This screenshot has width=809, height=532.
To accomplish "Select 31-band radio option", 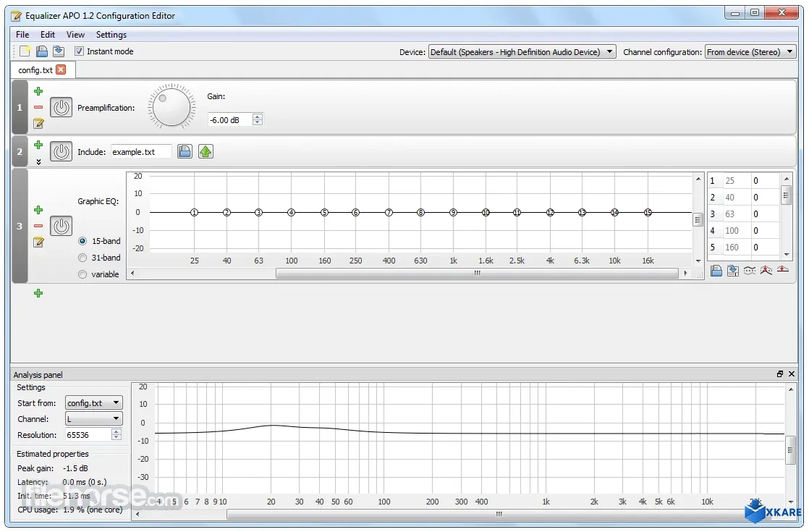I will (x=82, y=258).
